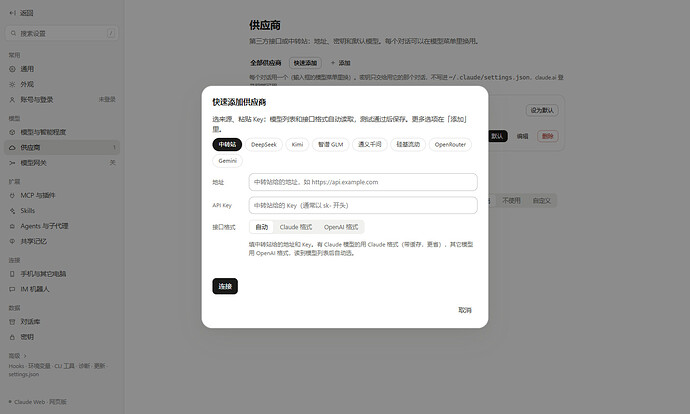The image size is (690, 414).
Task: Click the Claude Web · 网页版 footer text
Action: click(40, 402)
